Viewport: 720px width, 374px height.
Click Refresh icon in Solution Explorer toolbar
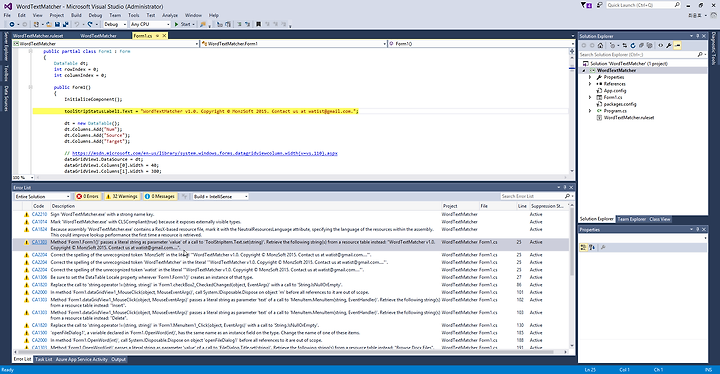(x=633, y=45)
